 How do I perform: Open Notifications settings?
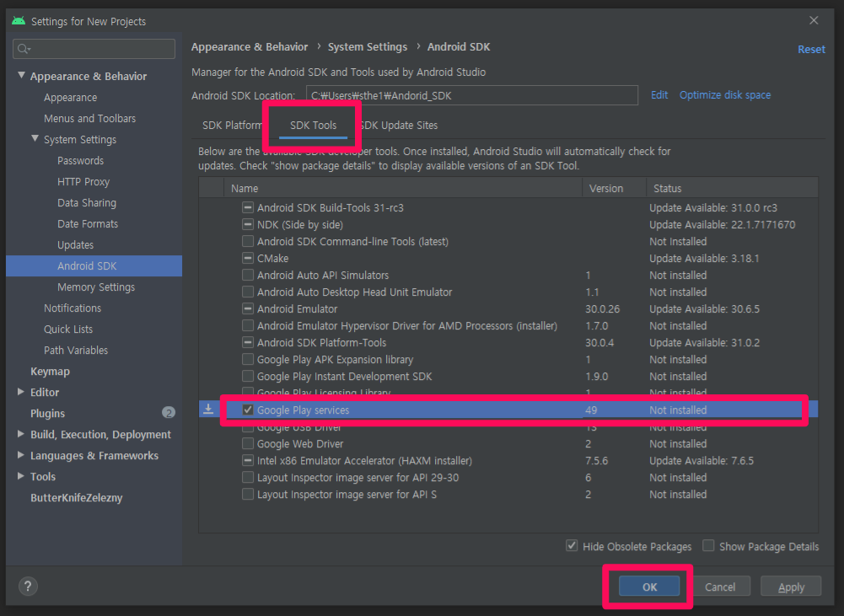click(73, 308)
